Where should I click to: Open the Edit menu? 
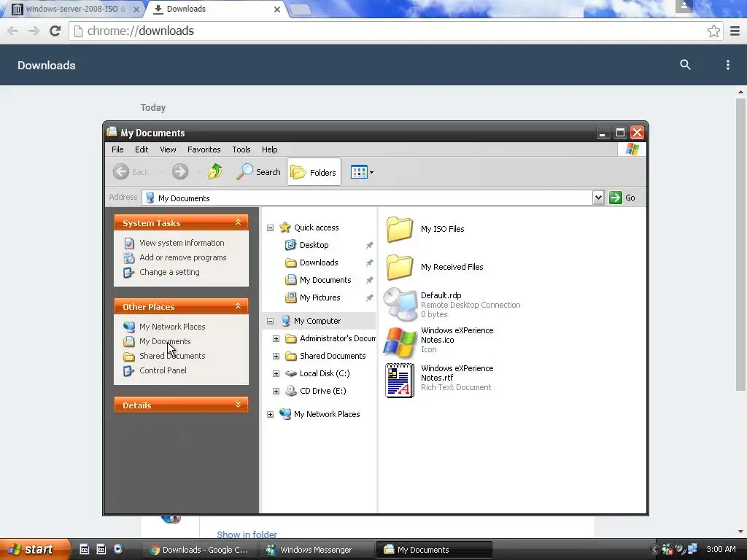(142, 149)
